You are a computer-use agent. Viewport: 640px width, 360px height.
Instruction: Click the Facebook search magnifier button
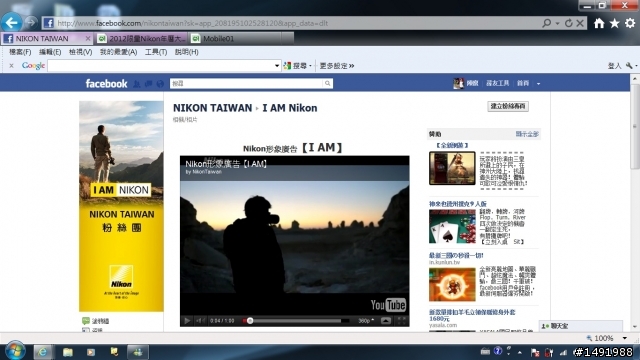coord(327,83)
